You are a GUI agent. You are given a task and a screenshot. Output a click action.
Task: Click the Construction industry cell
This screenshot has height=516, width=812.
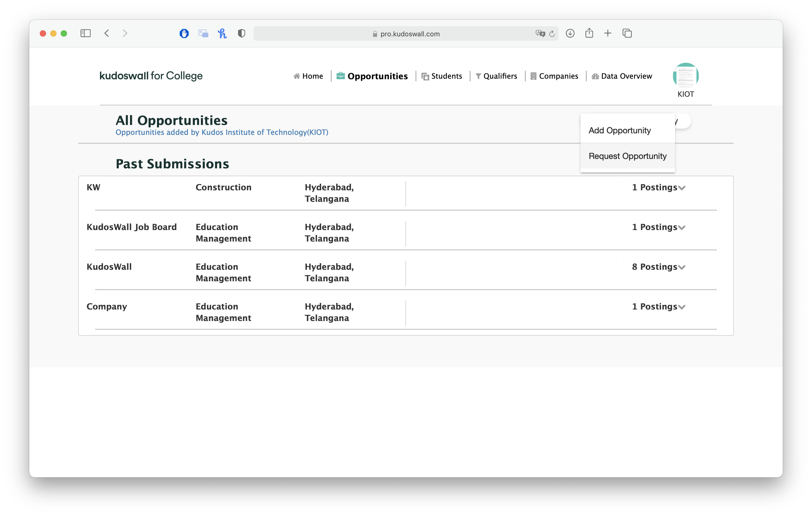pyautogui.click(x=224, y=187)
